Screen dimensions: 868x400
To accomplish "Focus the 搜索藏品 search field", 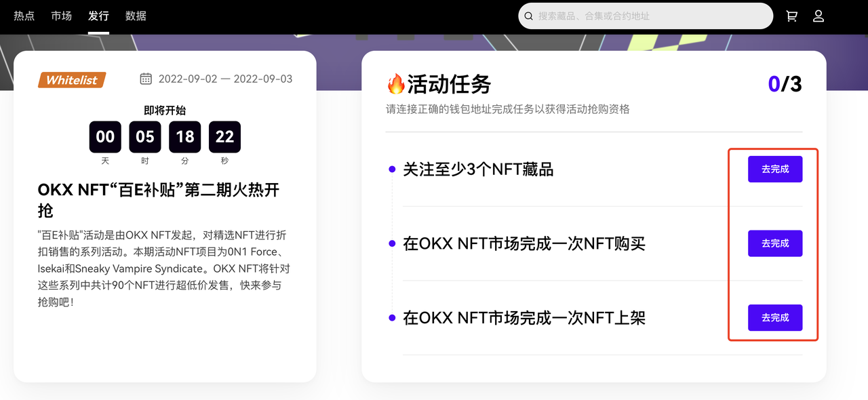I will 646,16.
